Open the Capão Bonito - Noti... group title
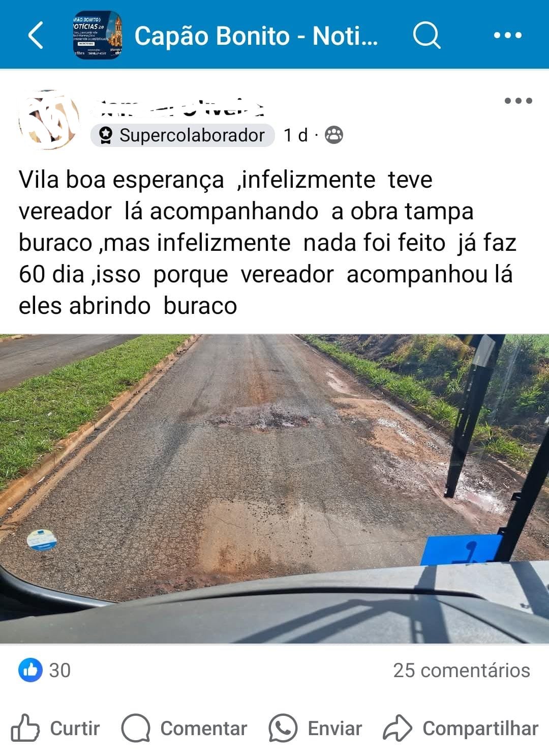 coord(256,36)
